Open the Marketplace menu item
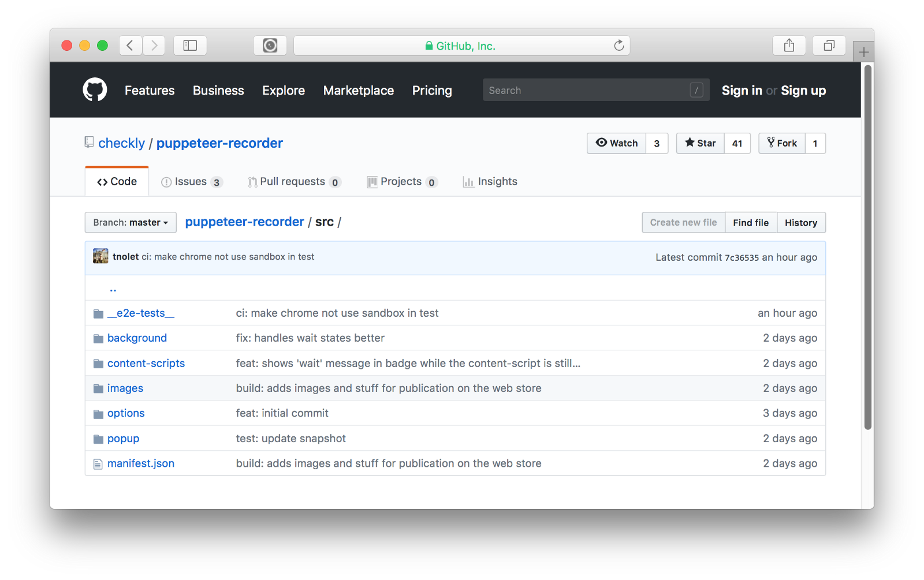 click(359, 91)
